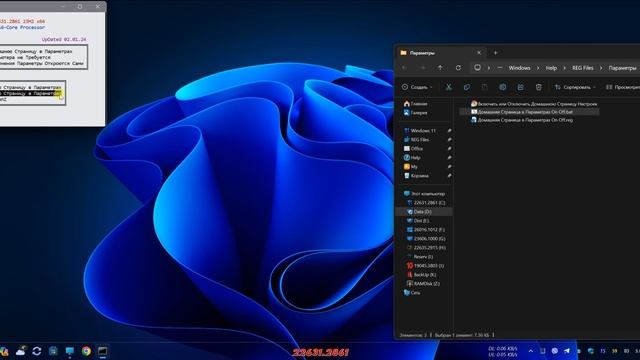
Task: Open the weather widget on the taskbar
Action: (21, 351)
